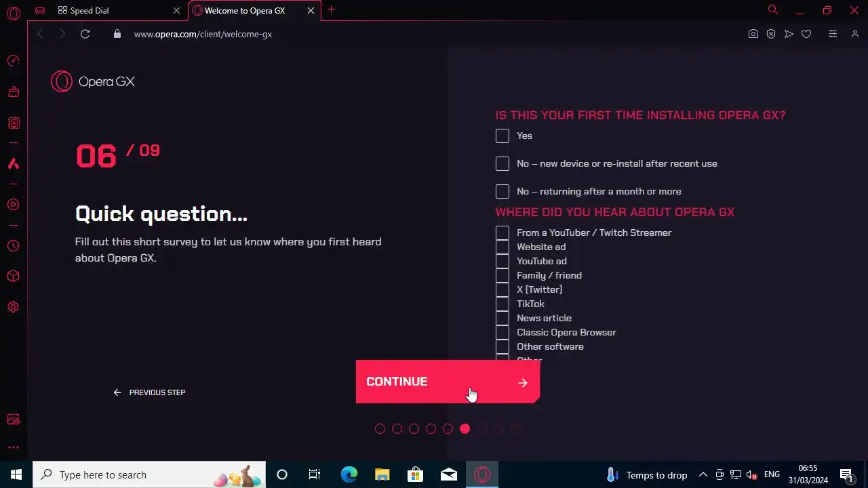Select the X (Twitter) checkbox
Screen dimensions: 868x488
(x=502, y=289)
